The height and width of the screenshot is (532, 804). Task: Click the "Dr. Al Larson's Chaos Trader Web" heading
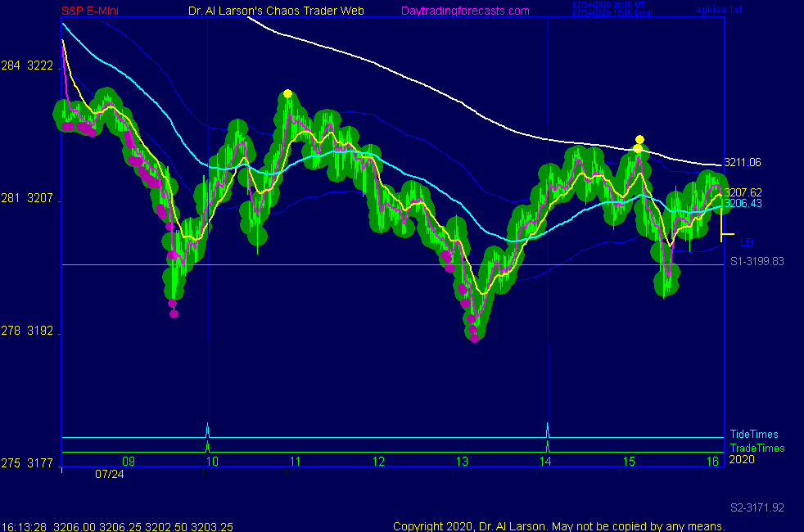tap(277, 11)
